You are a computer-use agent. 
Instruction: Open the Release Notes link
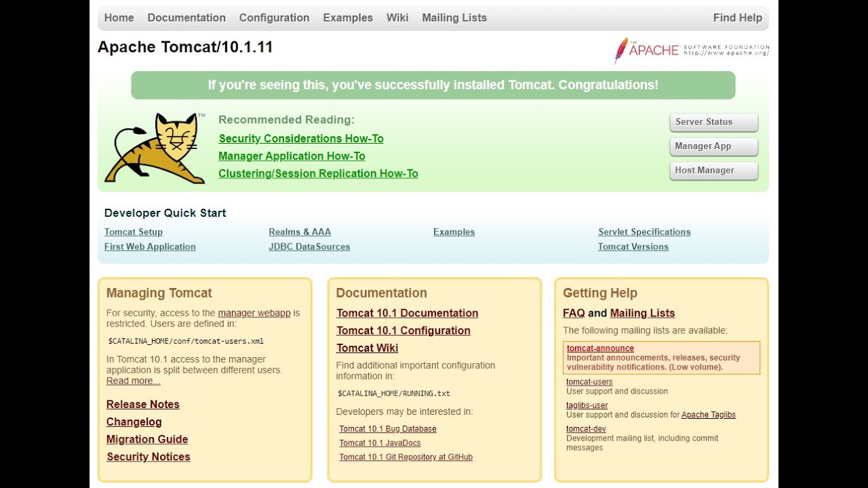(143, 405)
